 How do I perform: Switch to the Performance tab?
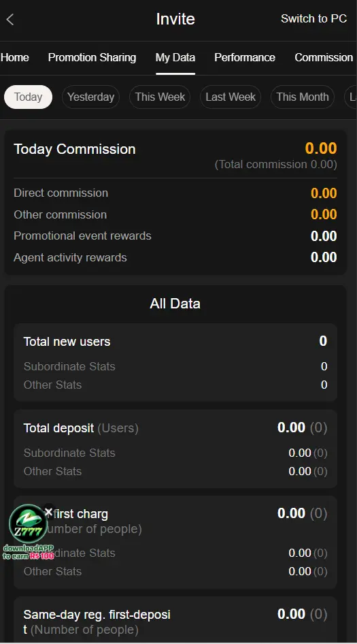[x=245, y=57]
